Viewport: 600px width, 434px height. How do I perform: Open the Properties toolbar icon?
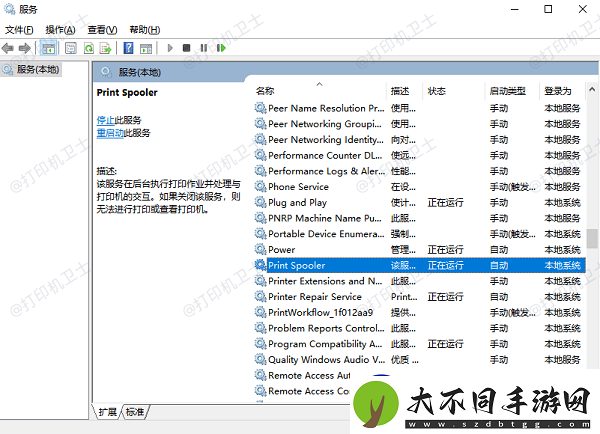(x=71, y=48)
